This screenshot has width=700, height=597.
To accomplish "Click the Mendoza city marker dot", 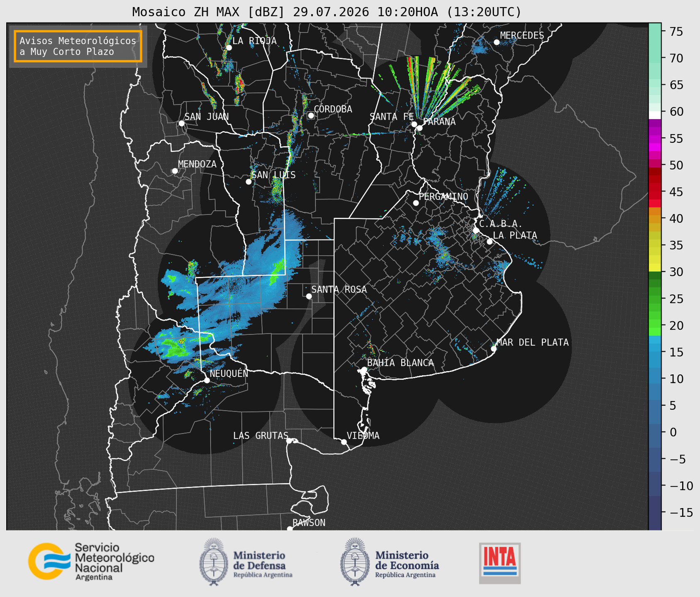I will (175, 171).
